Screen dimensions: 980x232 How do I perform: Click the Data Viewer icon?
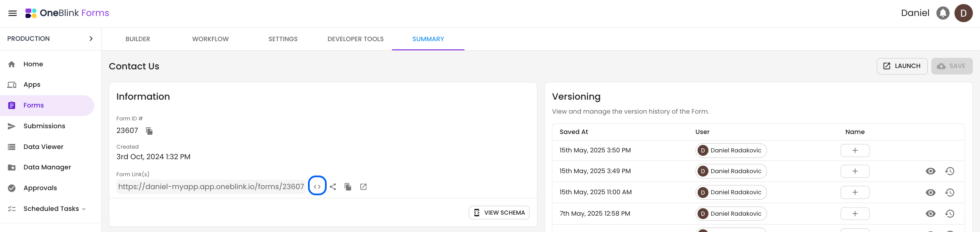coord(12,147)
